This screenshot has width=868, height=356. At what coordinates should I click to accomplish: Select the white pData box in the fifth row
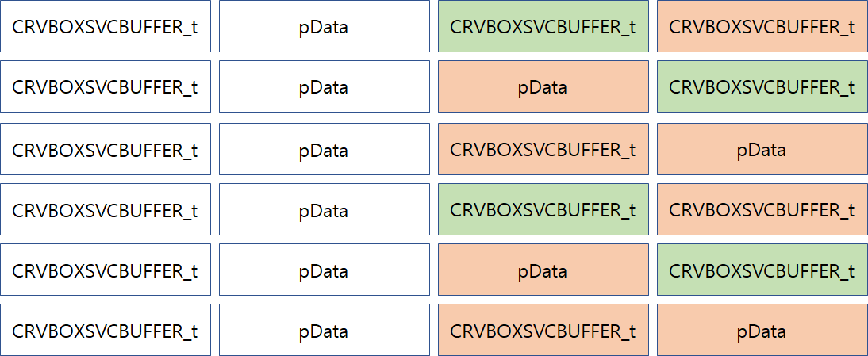tap(325, 270)
